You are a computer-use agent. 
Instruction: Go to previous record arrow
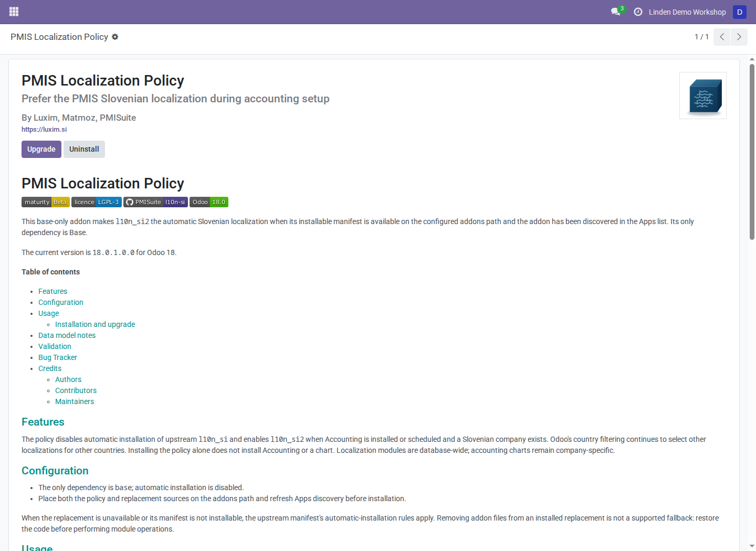[x=722, y=37]
